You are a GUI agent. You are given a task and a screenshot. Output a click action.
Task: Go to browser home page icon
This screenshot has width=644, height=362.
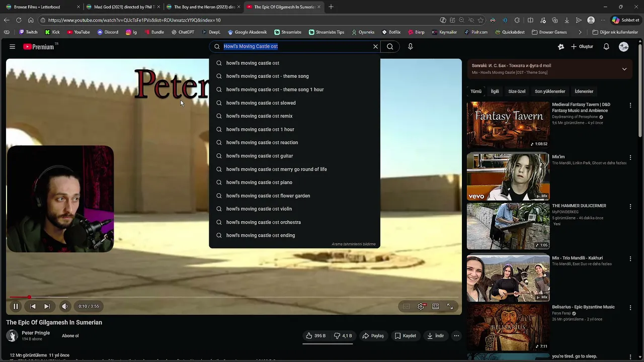pyautogui.click(x=31, y=20)
